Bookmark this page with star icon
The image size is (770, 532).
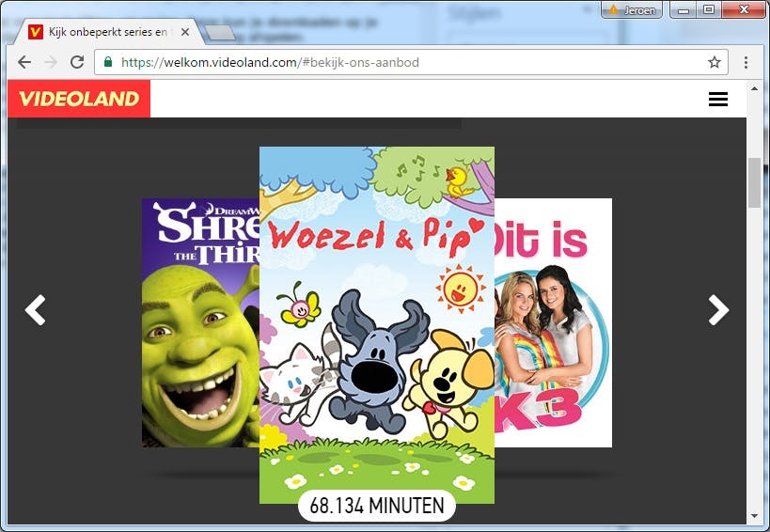714,62
